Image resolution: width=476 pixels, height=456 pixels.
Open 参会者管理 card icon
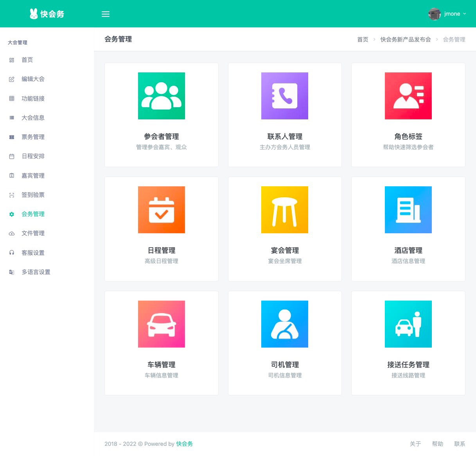click(161, 96)
